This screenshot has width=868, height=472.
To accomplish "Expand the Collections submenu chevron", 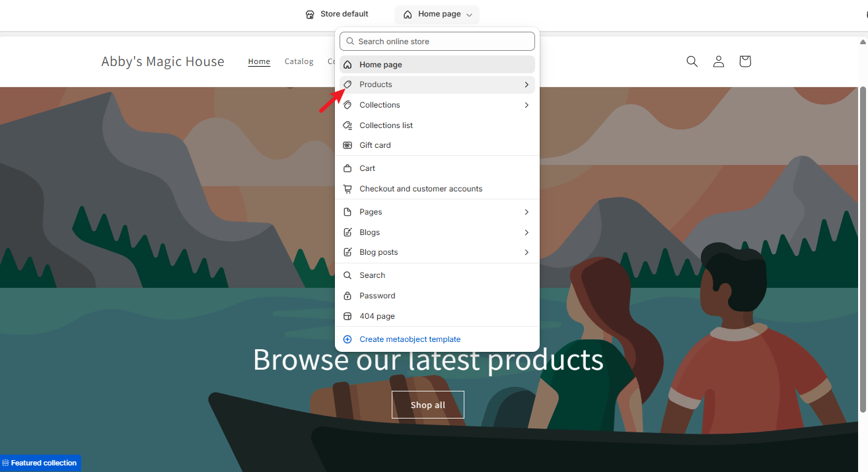I will 526,105.
